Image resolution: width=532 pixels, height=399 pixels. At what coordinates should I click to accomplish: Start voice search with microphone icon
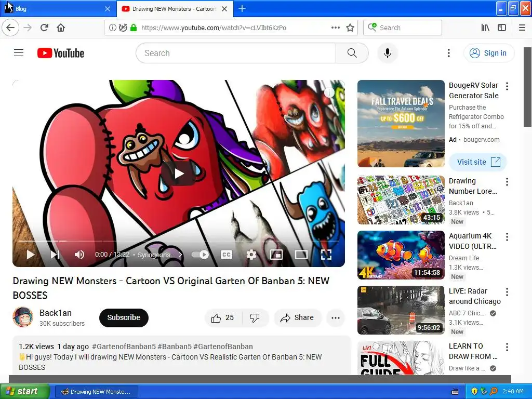click(x=387, y=53)
